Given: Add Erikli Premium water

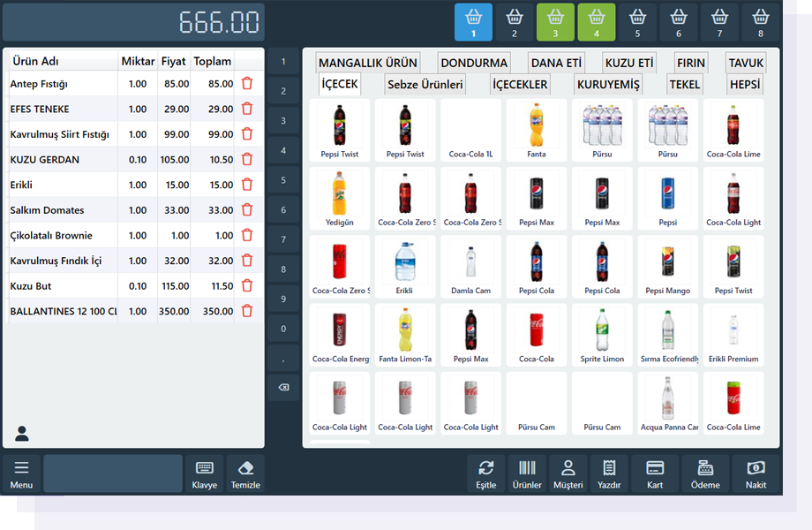Looking at the screenshot, I should click(x=733, y=335).
